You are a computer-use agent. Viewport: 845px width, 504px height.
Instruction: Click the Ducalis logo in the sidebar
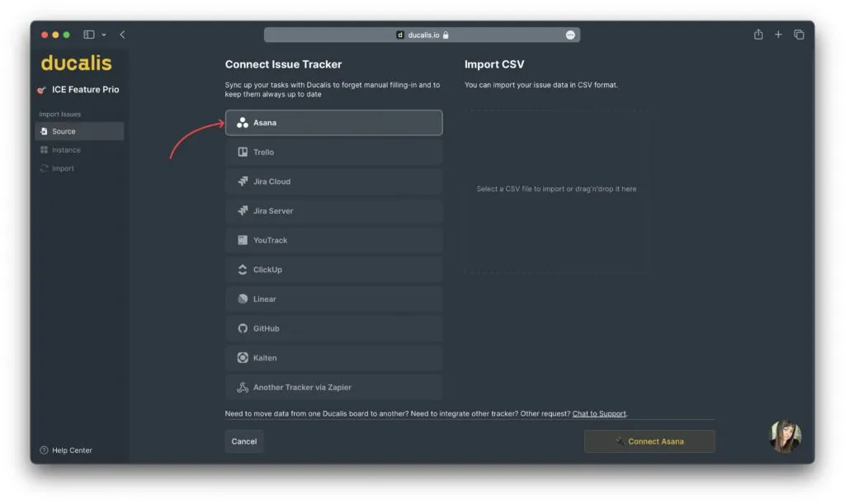pos(77,63)
